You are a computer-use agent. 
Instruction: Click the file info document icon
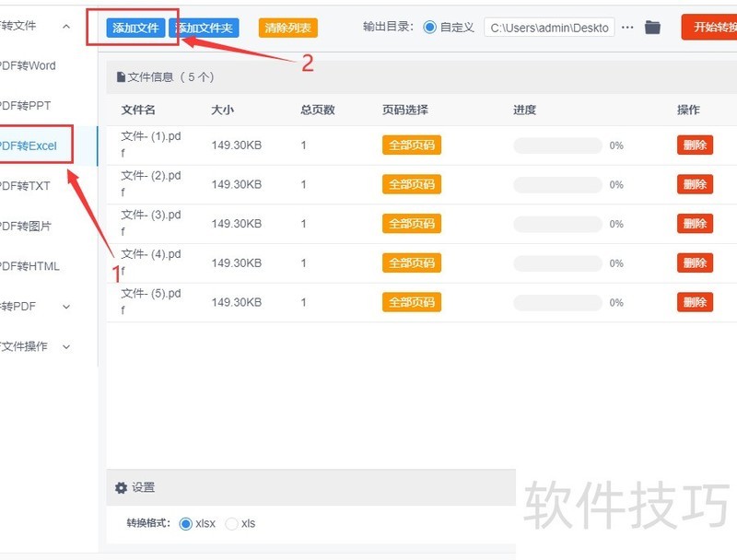tap(121, 76)
